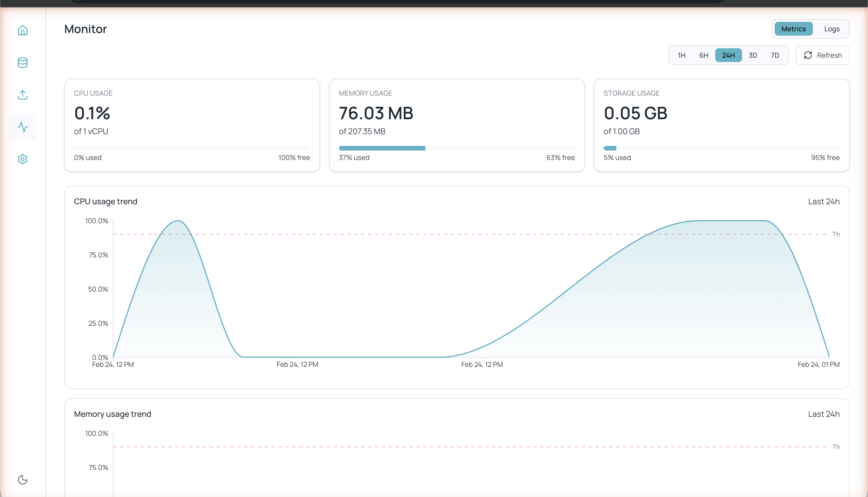Open the Monitor heading area
The height and width of the screenshot is (497, 868).
[x=85, y=29]
